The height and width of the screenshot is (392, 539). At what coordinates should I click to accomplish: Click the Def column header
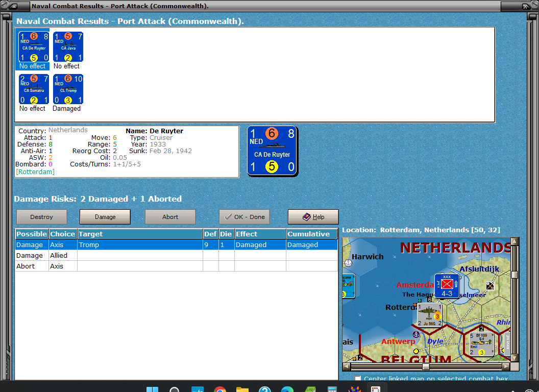(210, 234)
